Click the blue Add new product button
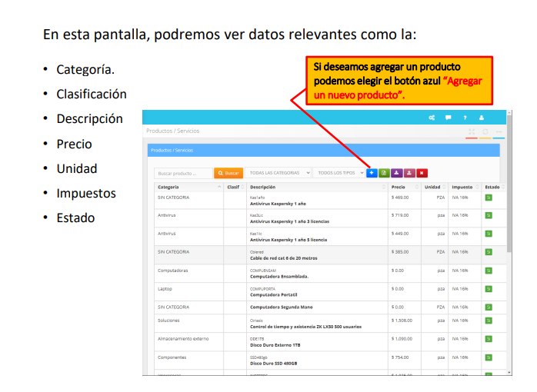The image size is (537, 392). coord(372,173)
